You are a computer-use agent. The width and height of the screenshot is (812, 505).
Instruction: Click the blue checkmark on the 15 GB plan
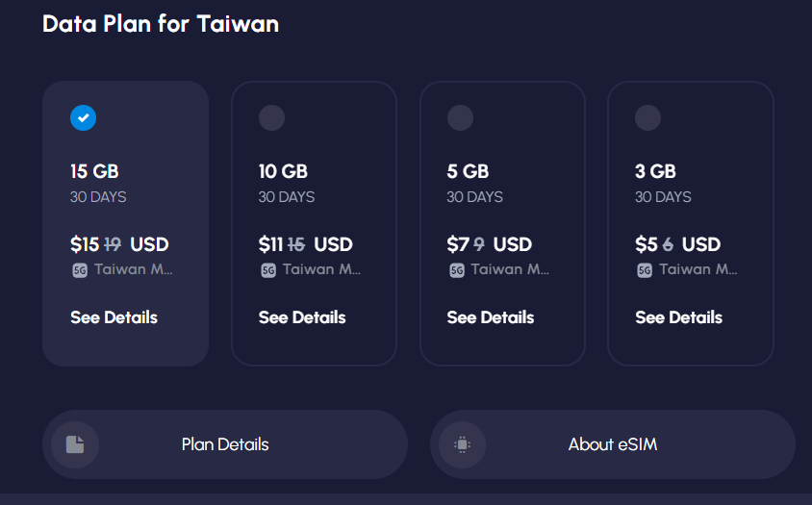pos(84,118)
